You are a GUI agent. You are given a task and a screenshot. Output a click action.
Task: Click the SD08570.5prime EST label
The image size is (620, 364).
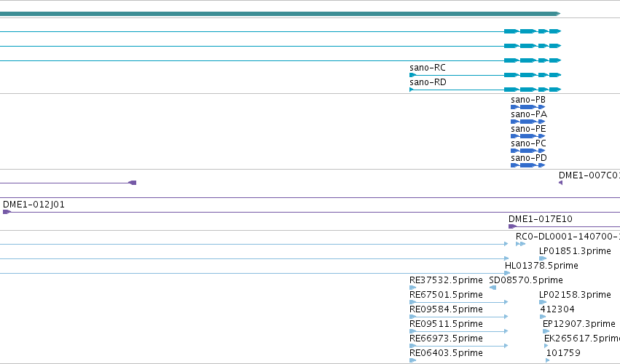526,280
